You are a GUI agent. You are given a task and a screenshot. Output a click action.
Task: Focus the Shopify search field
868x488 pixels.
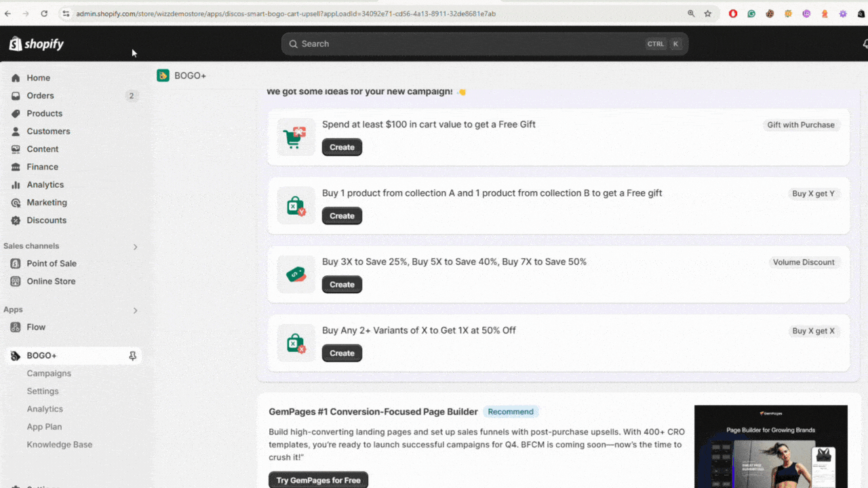tap(485, 44)
